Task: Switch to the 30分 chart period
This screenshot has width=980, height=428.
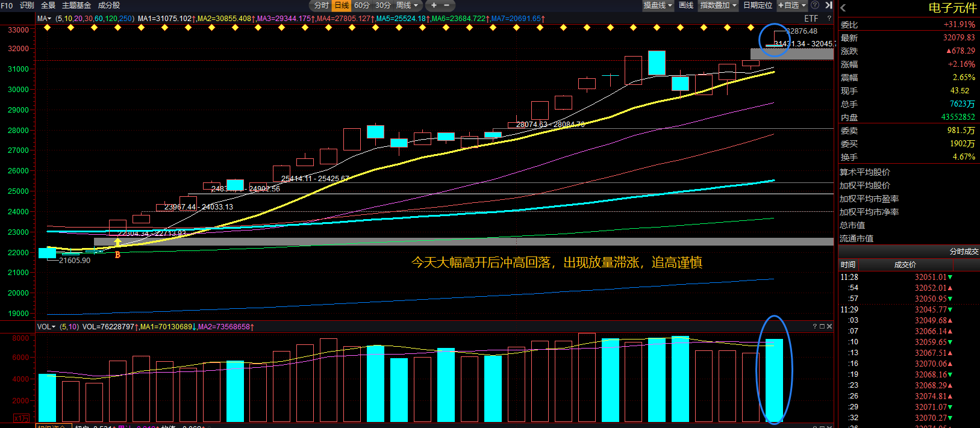Action: pyautogui.click(x=383, y=5)
